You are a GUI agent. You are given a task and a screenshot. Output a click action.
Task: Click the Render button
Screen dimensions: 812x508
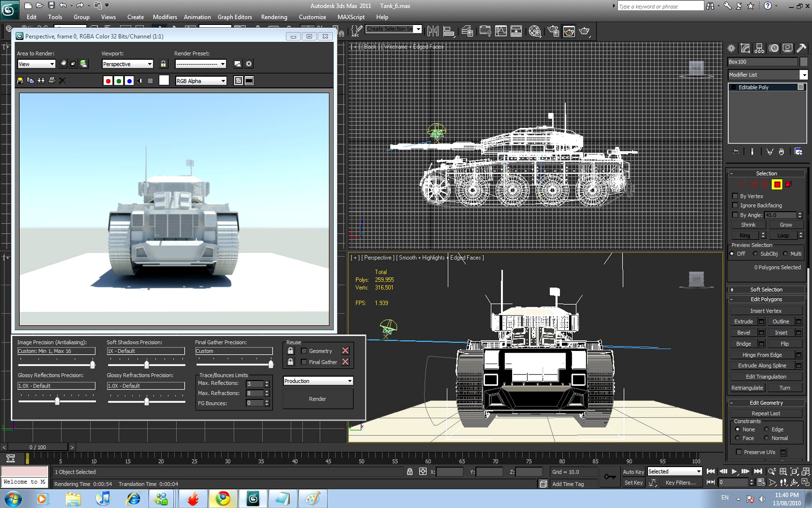[x=318, y=398]
